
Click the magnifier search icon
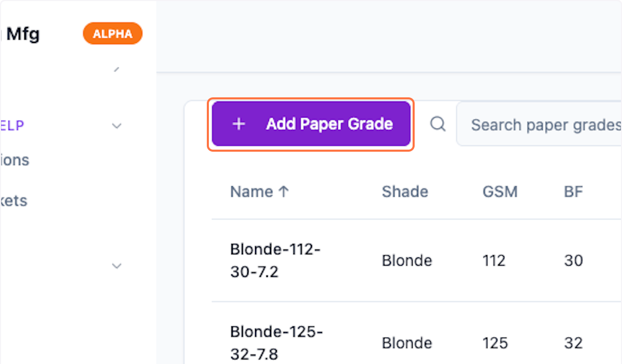pyautogui.click(x=438, y=124)
